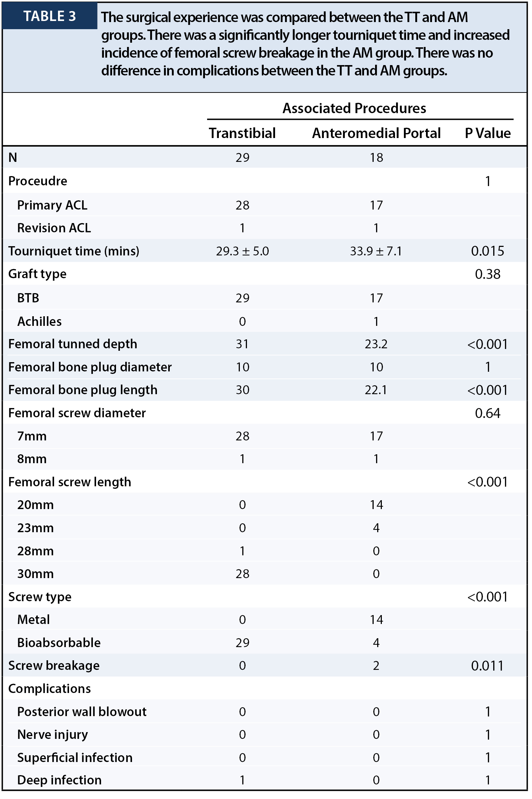Select the Transtibial column header

click(242, 133)
